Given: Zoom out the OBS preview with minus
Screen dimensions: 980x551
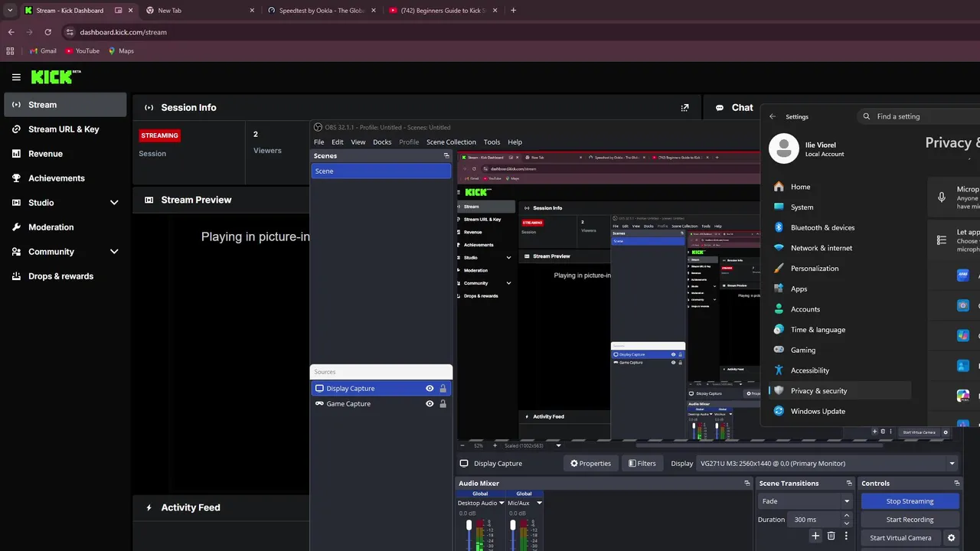Looking at the screenshot, I should click(x=462, y=445).
